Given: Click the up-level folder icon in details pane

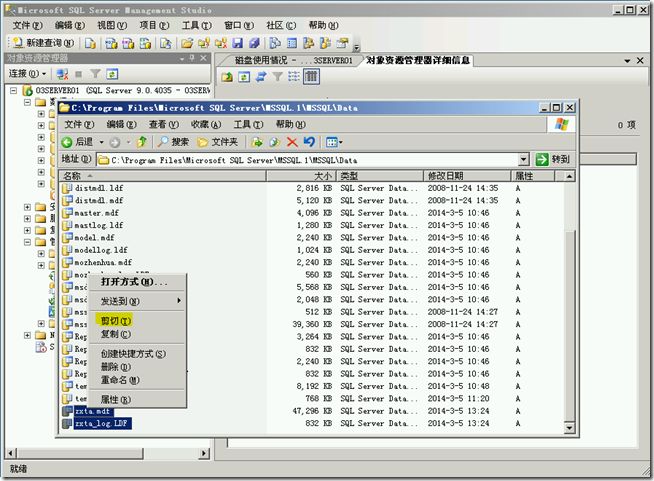Looking at the screenshot, I should (x=227, y=77).
